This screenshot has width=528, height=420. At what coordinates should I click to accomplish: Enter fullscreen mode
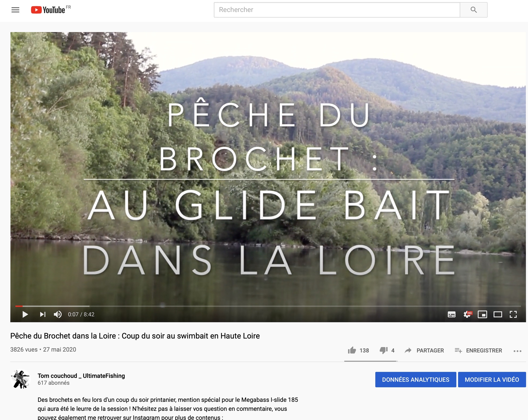coord(513,314)
